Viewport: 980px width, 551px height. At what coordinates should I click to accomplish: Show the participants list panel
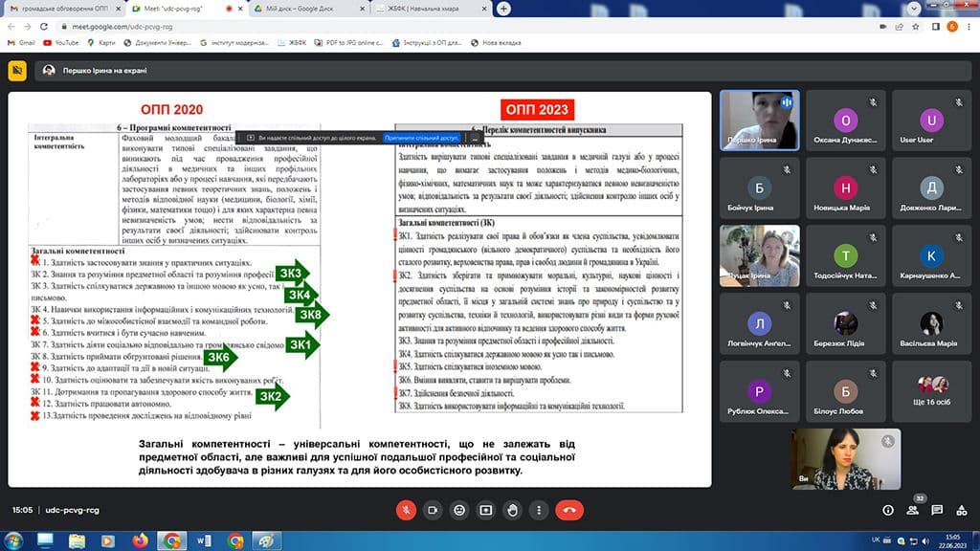pos(912,511)
